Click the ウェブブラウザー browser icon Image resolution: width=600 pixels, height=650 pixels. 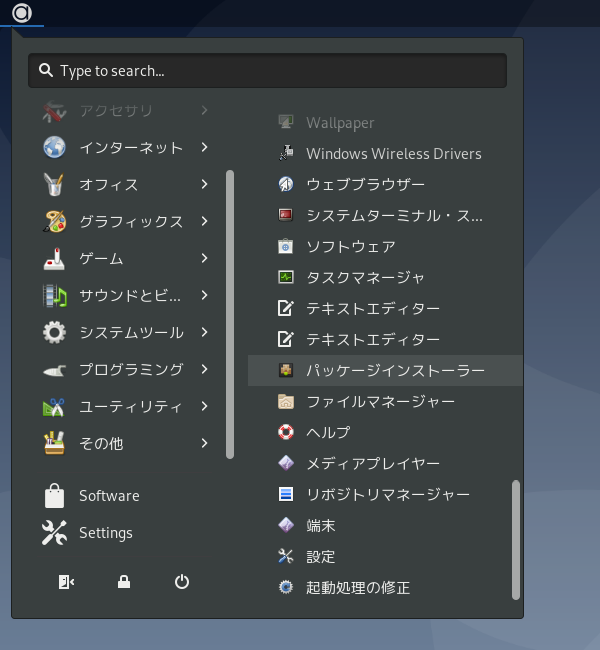tap(286, 184)
